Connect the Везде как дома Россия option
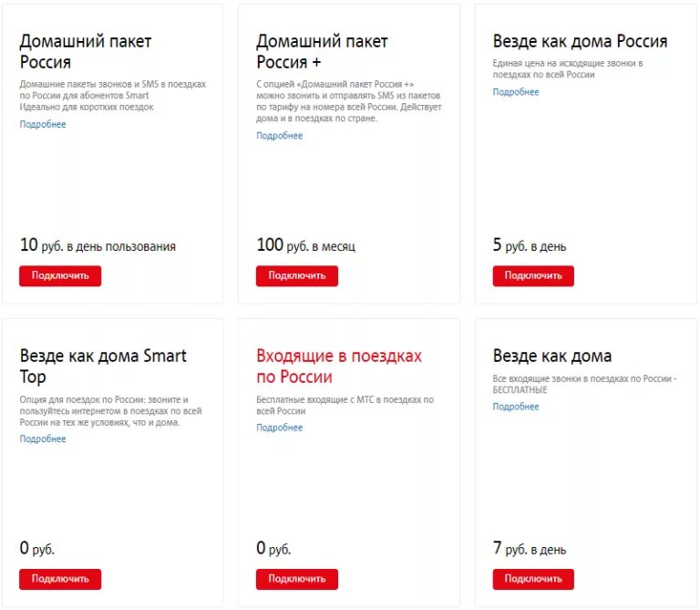700x610 pixels. [x=533, y=275]
